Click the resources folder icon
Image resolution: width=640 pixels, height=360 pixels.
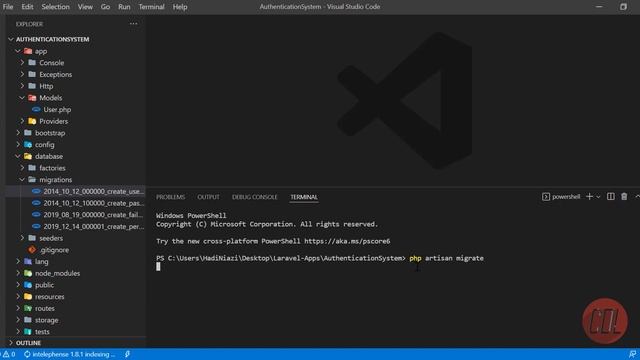point(28,297)
